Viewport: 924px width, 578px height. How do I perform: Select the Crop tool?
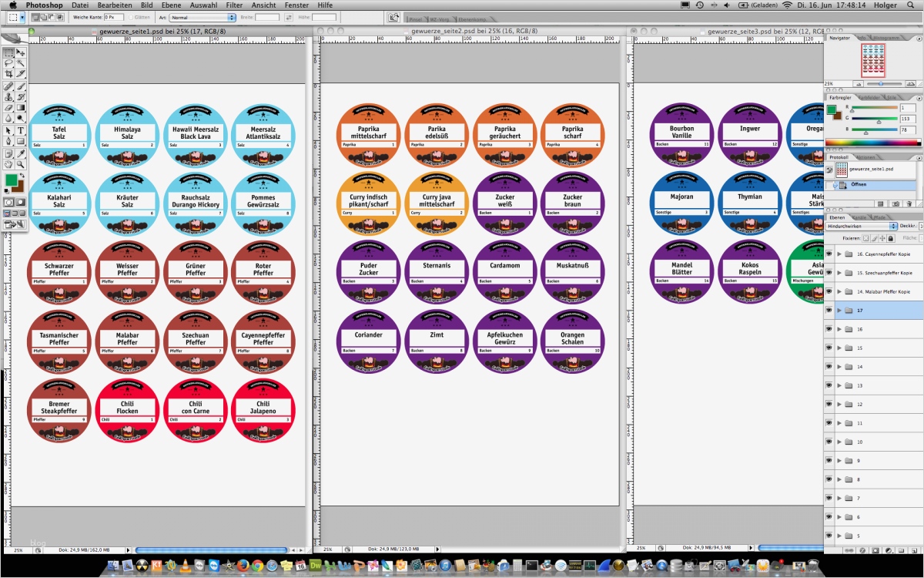8,74
